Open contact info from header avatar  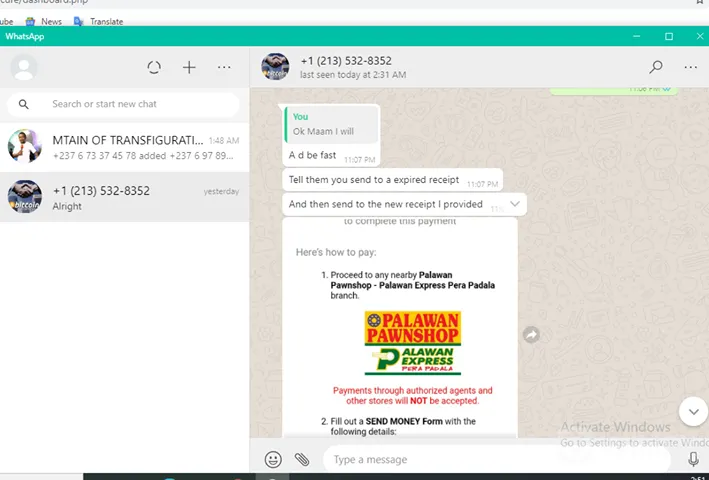click(x=275, y=66)
